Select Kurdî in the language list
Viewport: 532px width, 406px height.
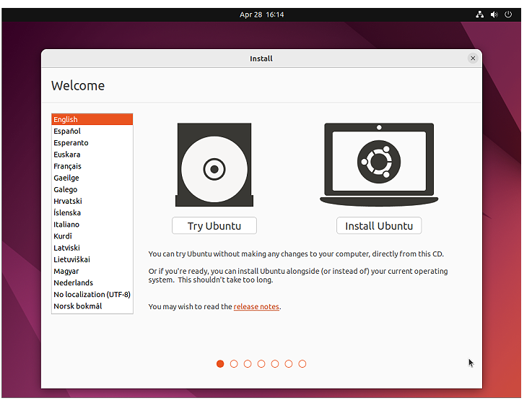(x=92, y=236)
